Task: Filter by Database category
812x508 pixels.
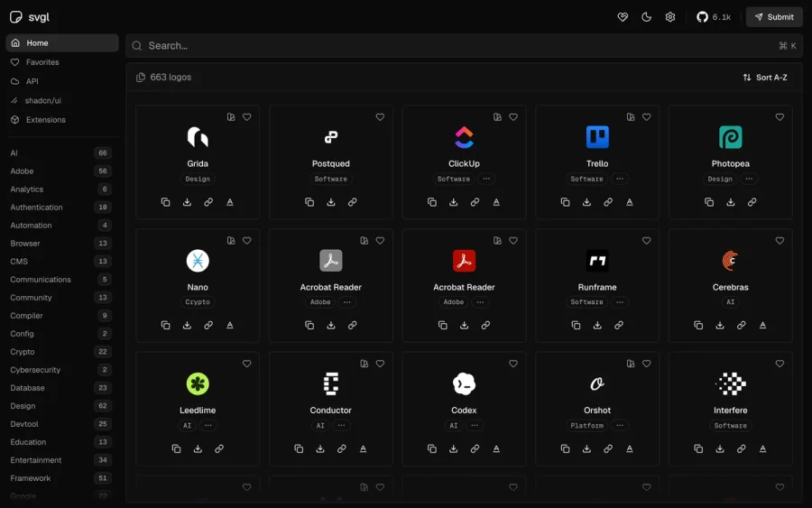Action: click(61, 388)
